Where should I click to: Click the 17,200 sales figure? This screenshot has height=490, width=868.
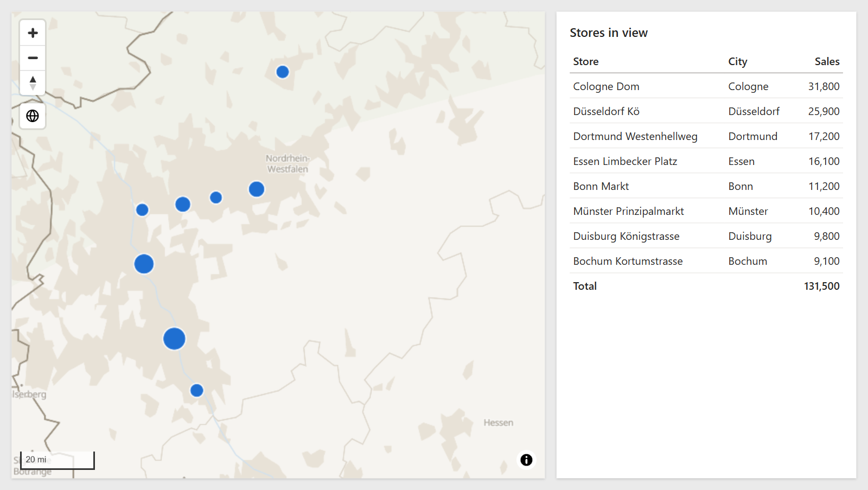click(x=824, y=136)
